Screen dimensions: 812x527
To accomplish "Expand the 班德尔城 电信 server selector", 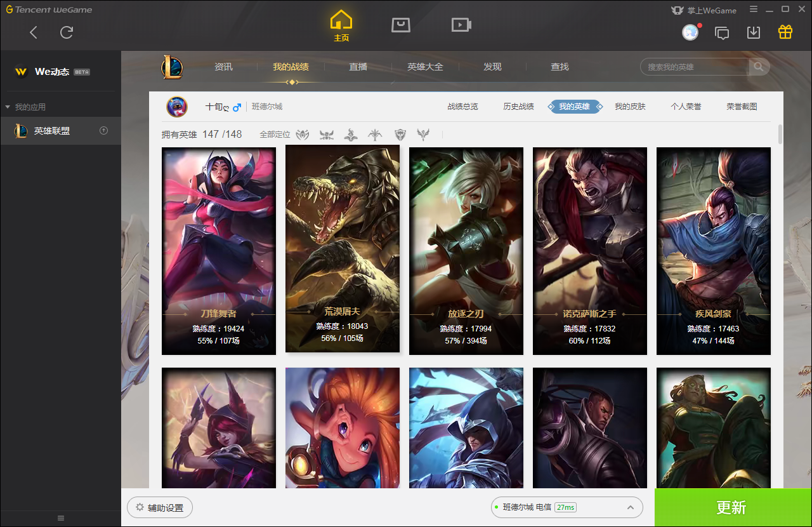I will [x=567, y=507].
